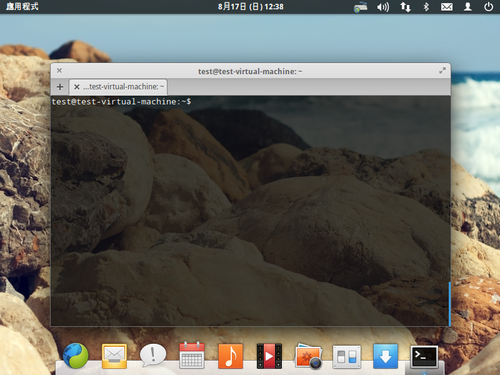
Task: Add a new terminal tab
Action: click(x=60, y=87)
